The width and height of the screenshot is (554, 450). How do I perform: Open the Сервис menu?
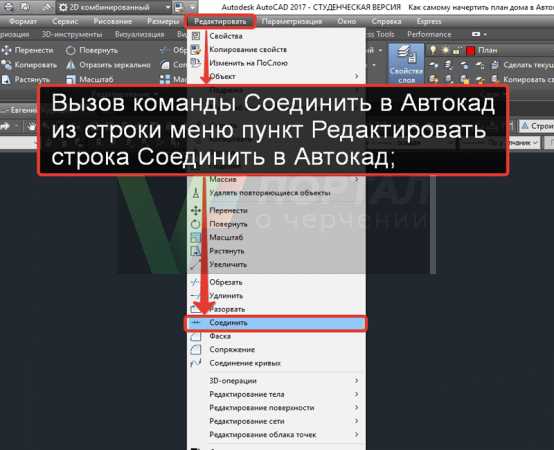(65, 22)
